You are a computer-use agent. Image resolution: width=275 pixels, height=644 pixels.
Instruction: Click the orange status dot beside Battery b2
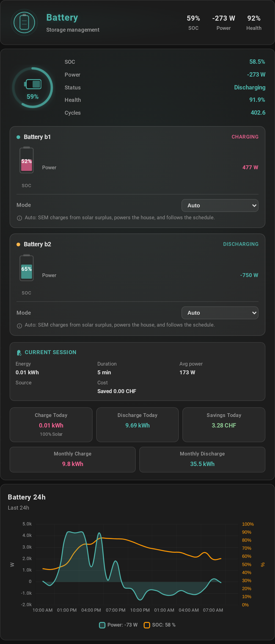(18, 244)
